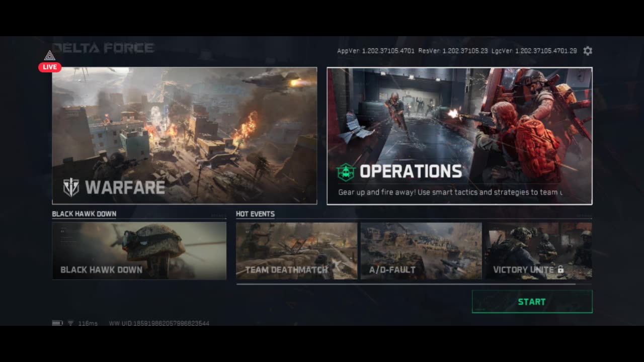The image size is (644, 362).
Task: Click the ResVer version number text
Action: [x=453, y=51]
